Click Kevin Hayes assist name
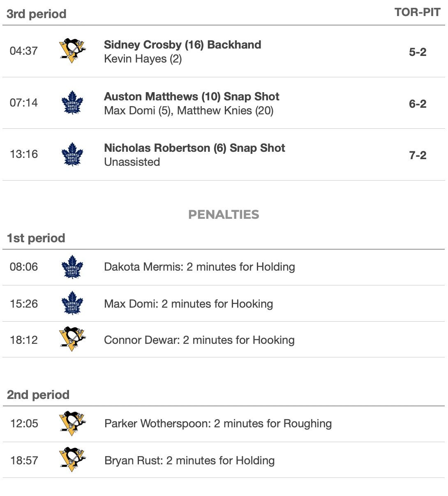Viewport: 448px width, 496px height. (143, 59)
